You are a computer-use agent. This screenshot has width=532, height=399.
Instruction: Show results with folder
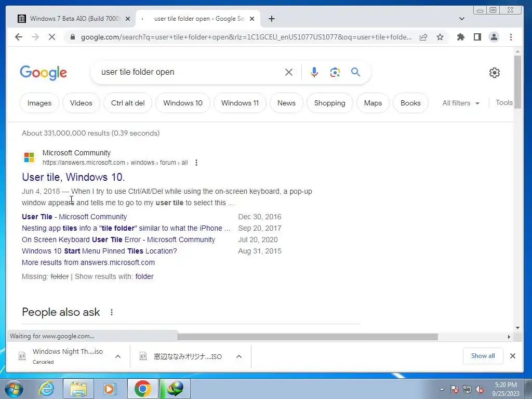[144, 276]
